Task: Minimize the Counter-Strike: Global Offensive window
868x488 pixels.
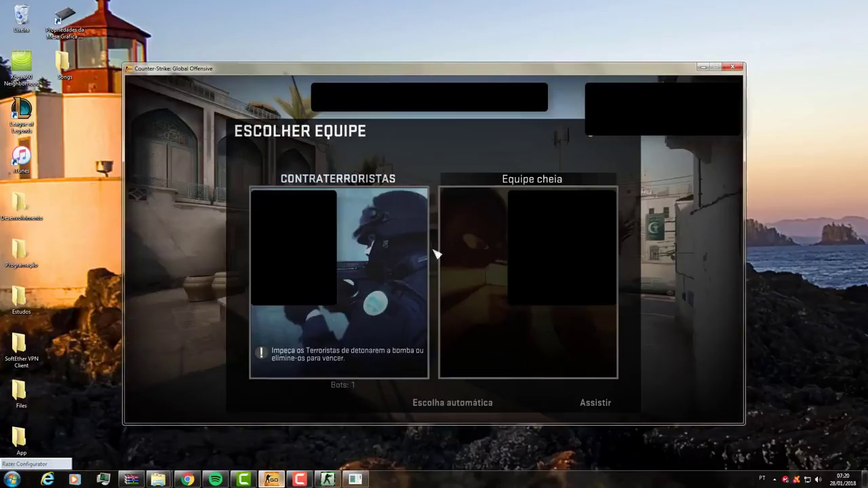Action: pos(703,67)
